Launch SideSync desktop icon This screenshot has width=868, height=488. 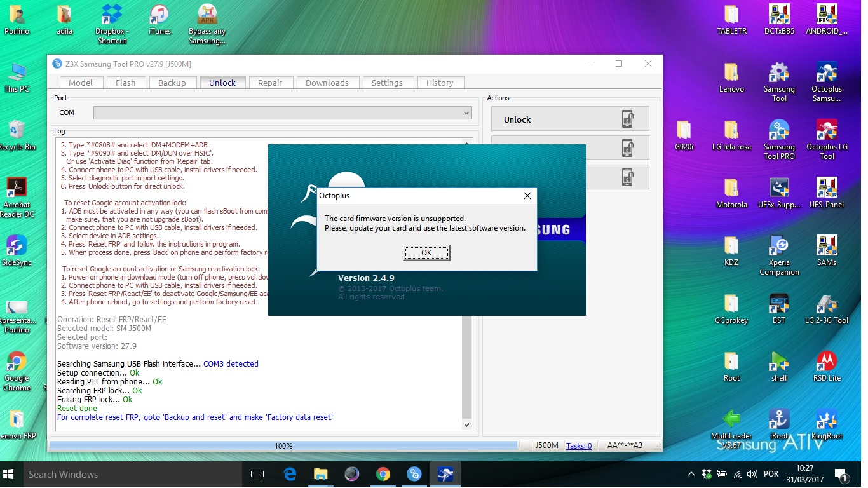[x=17, y=251]
